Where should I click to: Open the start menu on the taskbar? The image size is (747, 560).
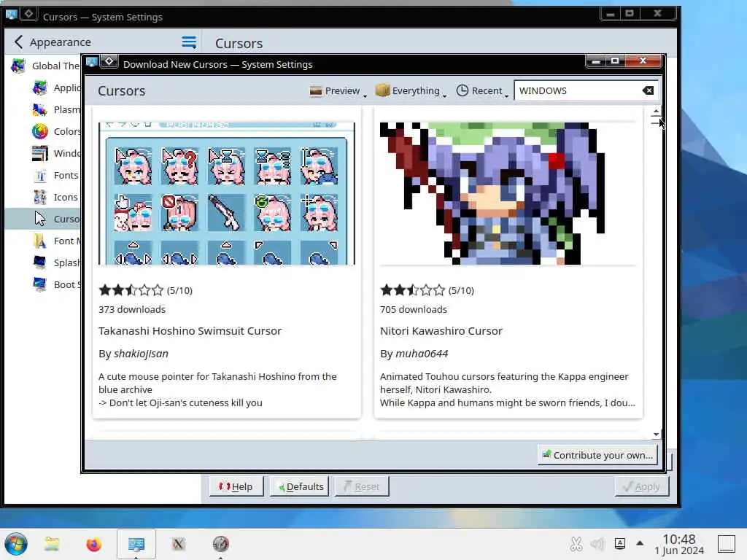pos(16,544)
